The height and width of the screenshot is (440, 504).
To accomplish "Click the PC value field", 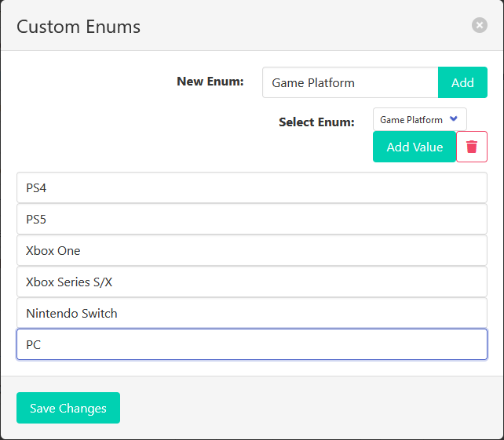I will 252,344.
